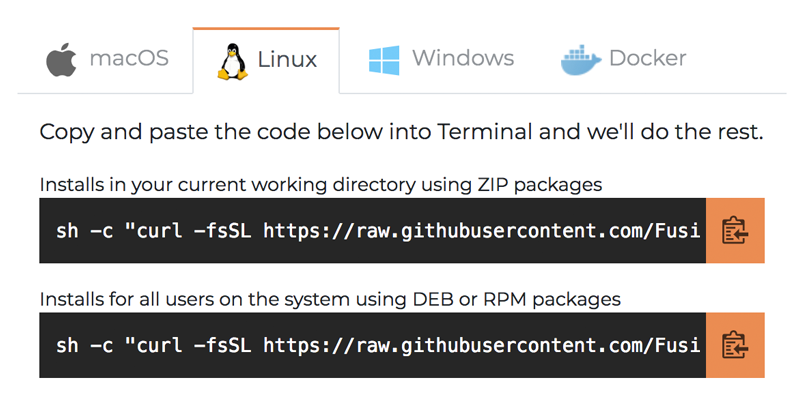The width and height of the screenshot is (800, 418).
Task: Click the orange highlight atop Linux tab
Action: point(266,29)
